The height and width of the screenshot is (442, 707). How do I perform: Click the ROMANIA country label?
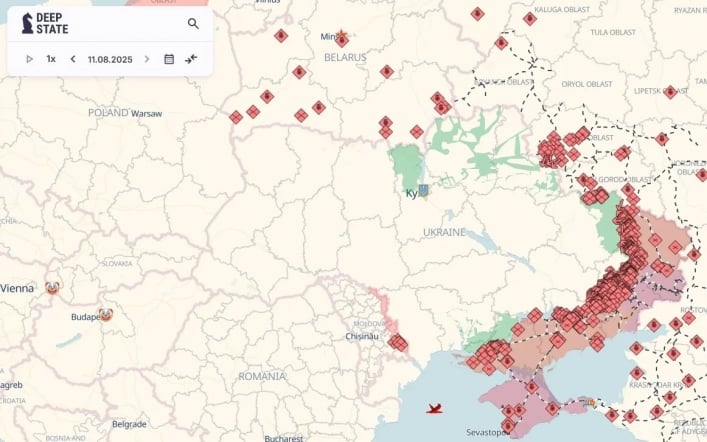coord(262,376)
